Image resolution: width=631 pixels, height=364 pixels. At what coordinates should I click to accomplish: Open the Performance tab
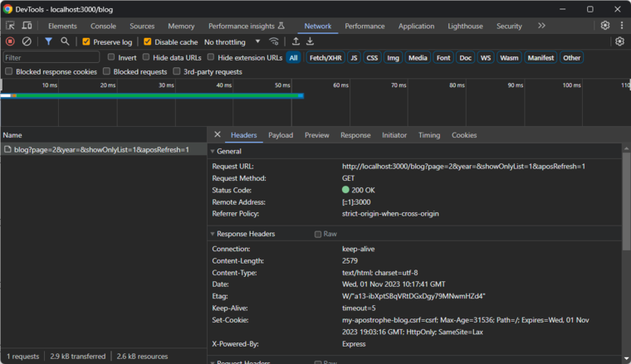point(364,26)
